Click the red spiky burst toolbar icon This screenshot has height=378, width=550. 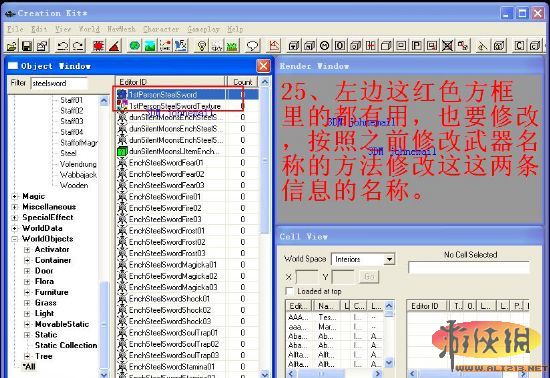tap(98, 46)
